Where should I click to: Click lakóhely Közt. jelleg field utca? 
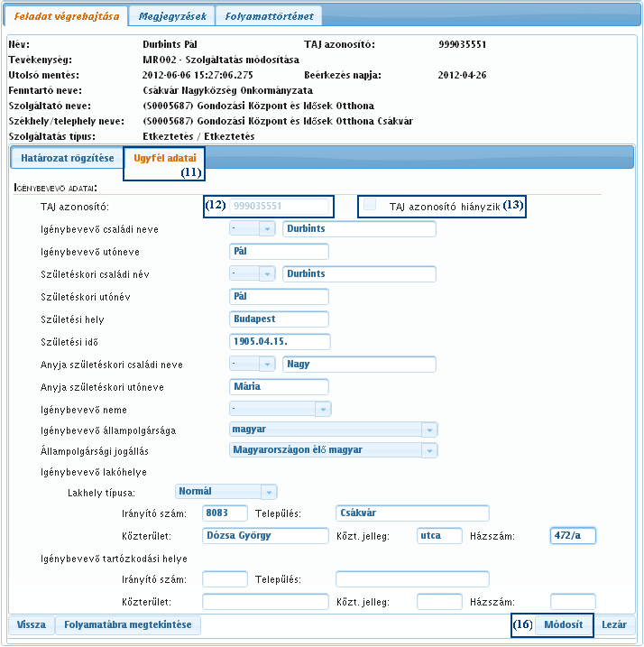(439, 536)
